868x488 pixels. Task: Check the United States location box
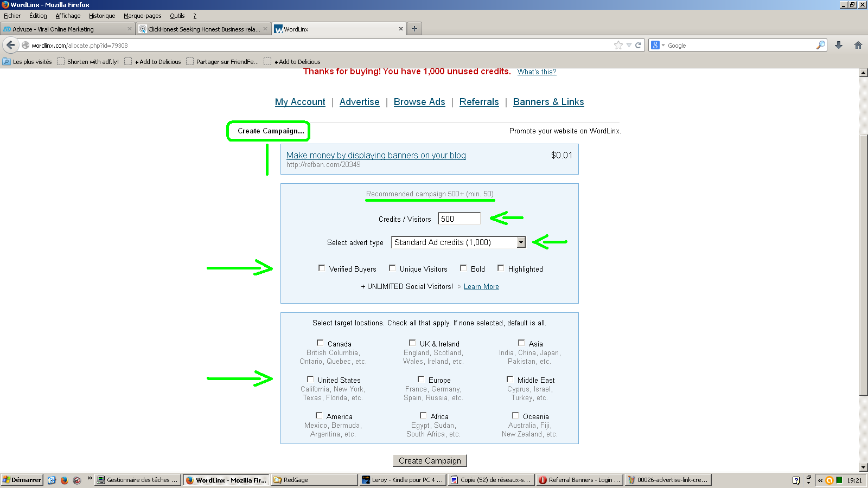(310, 379)
